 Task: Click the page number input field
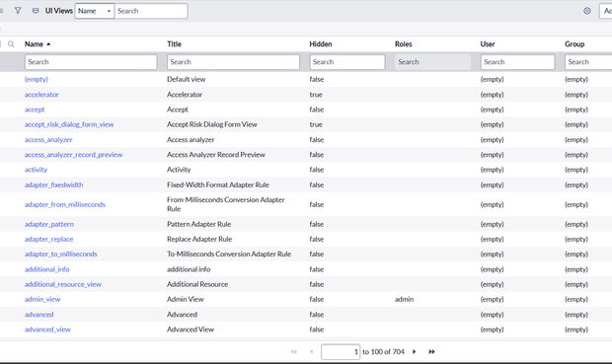click(341, 351)
